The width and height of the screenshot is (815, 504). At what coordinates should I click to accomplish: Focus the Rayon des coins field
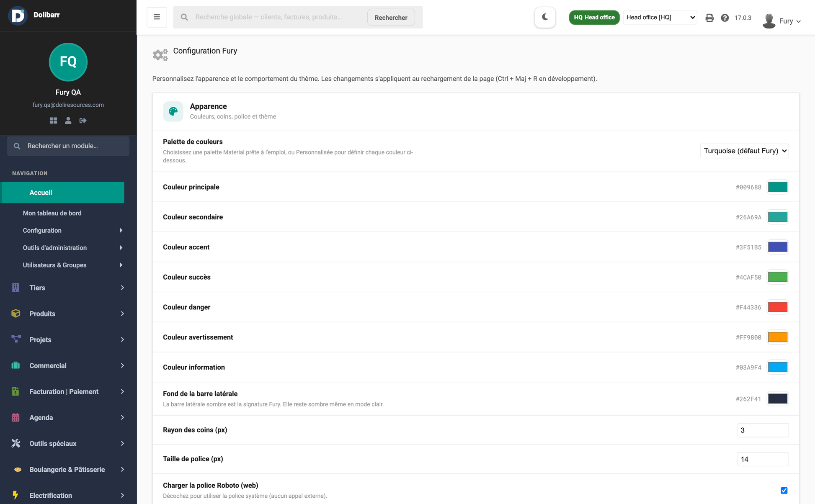763,430
